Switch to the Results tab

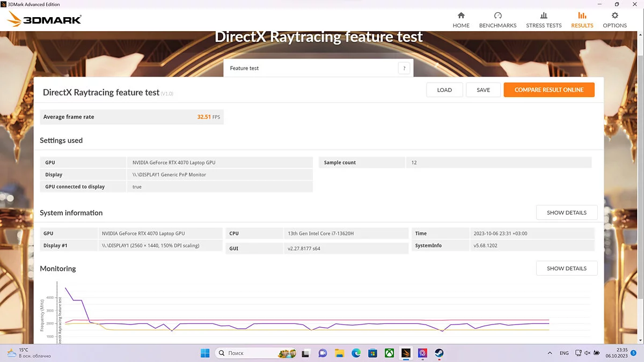click(582, 20)
